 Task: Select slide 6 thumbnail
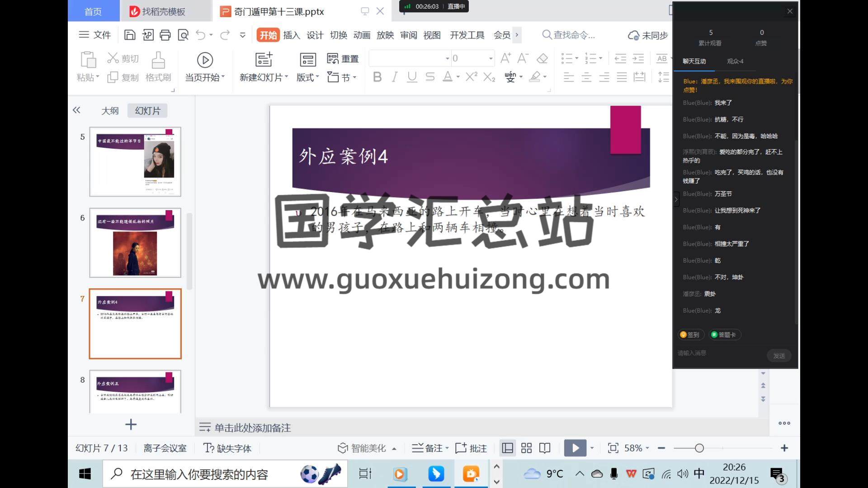(x=135, y=243)
